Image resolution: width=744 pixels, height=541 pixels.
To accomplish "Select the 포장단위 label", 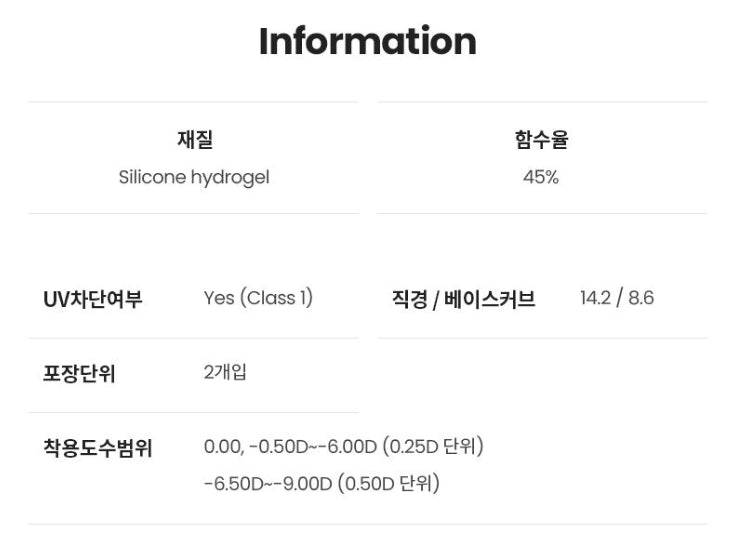I will click(79, 374).
